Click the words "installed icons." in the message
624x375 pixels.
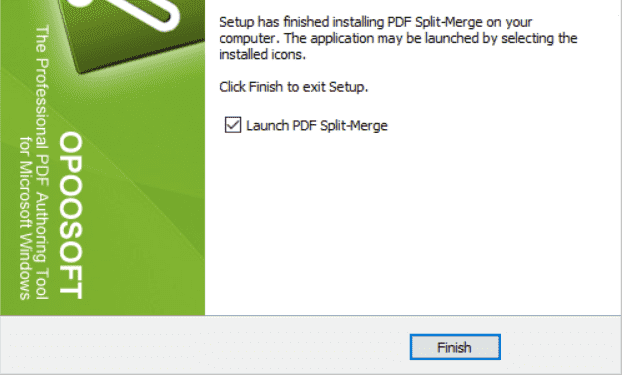(x=262, y=55)
